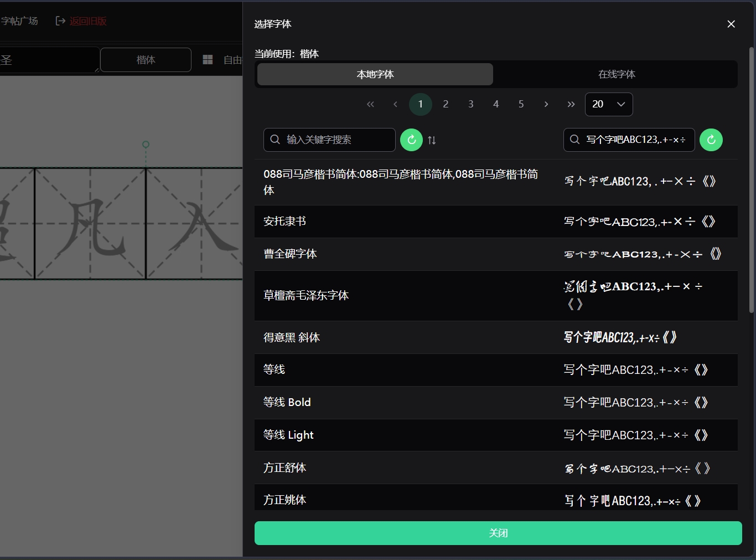Image resolution: width=756 pixels, height=560 pixels.
Task: Click the green 关闭 button
Action: coord(497,533)
